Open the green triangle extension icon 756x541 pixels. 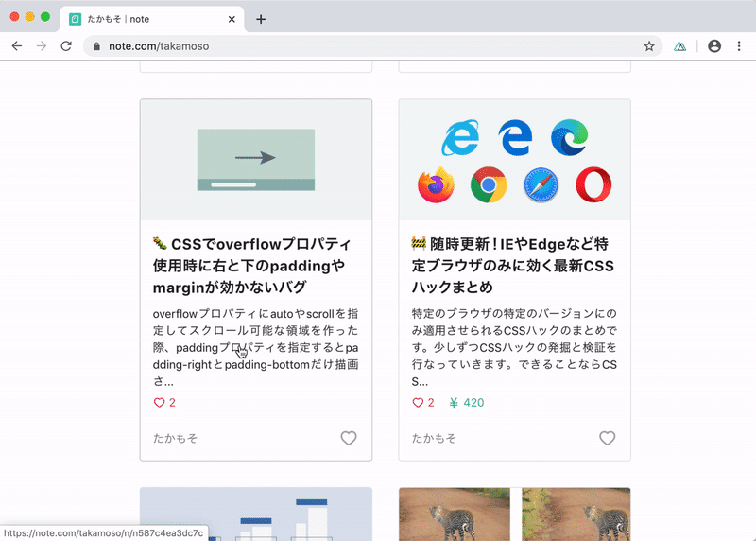pos(679,46)
